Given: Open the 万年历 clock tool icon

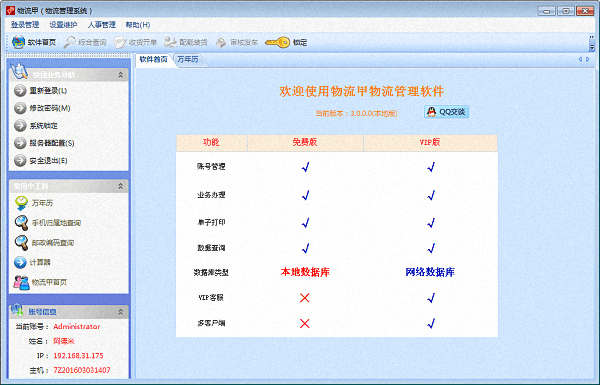Looking at the screenshot, I should coord(21,203).
